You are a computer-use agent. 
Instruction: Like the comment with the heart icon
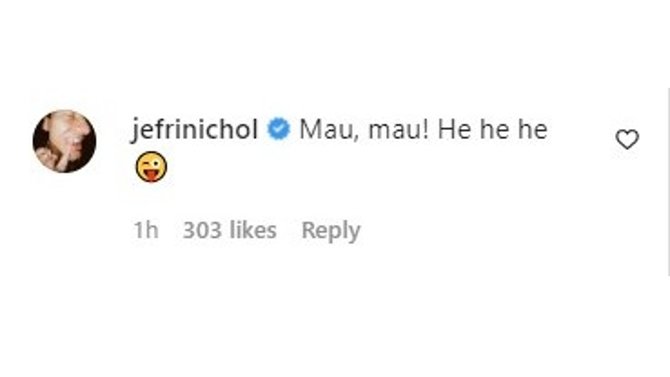coord(627,139)
